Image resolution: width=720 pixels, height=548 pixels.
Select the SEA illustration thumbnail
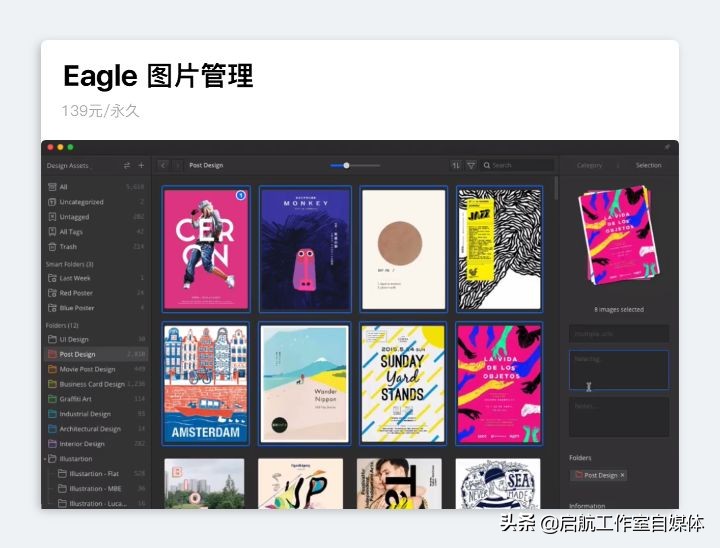coord(498,483)
